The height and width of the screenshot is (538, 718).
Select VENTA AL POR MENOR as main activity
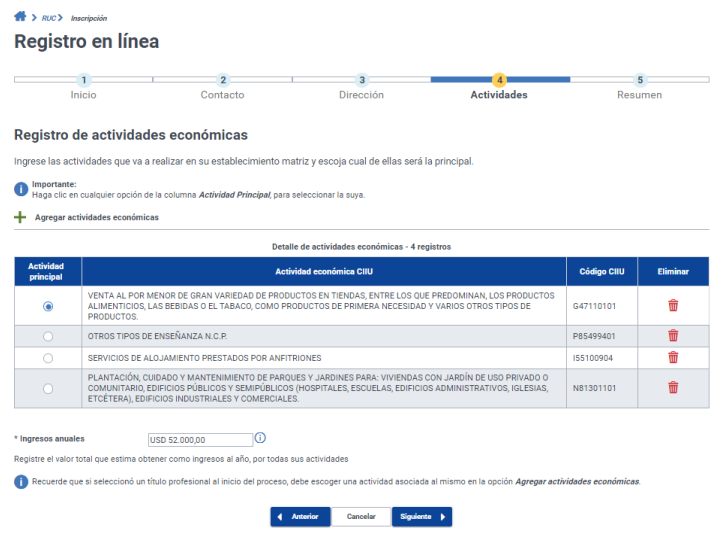[48, 306]
